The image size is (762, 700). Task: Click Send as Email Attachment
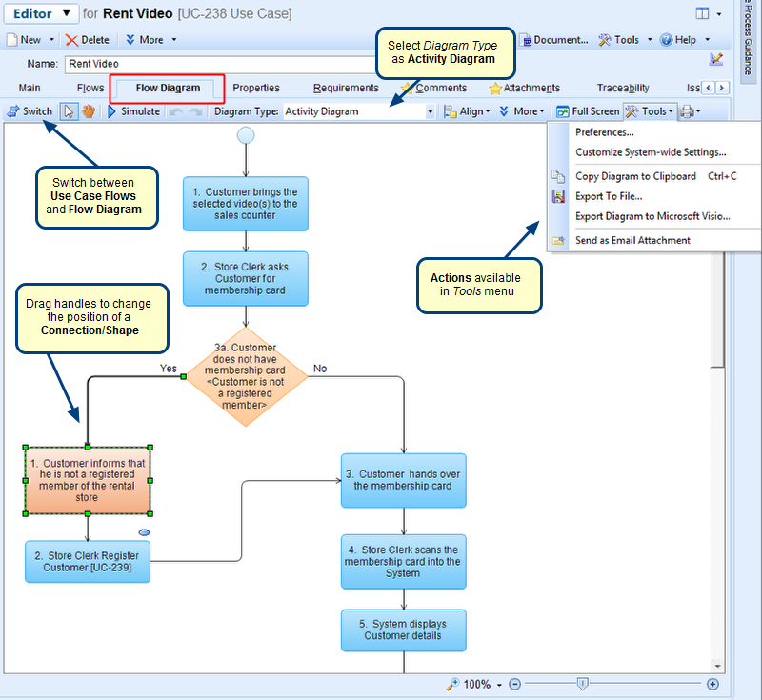(x=632, y=240)
